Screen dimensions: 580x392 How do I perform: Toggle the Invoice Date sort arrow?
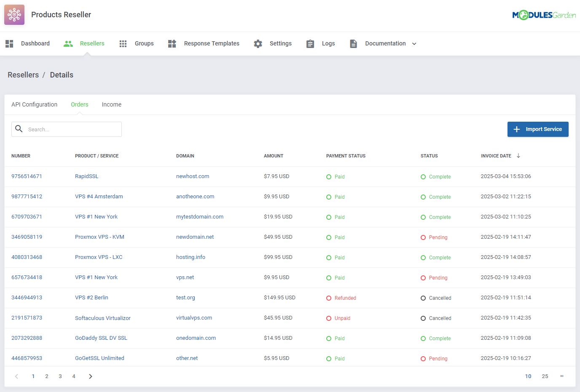[518, 155]
